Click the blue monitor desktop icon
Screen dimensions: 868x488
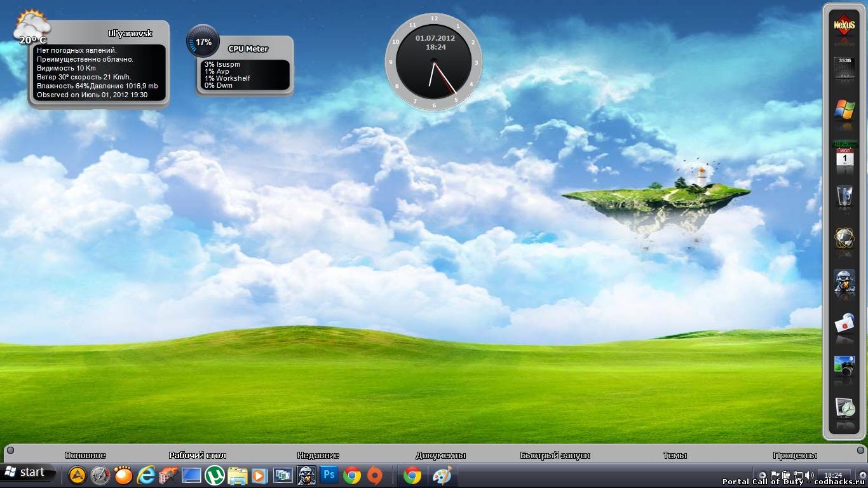[191, 475]
